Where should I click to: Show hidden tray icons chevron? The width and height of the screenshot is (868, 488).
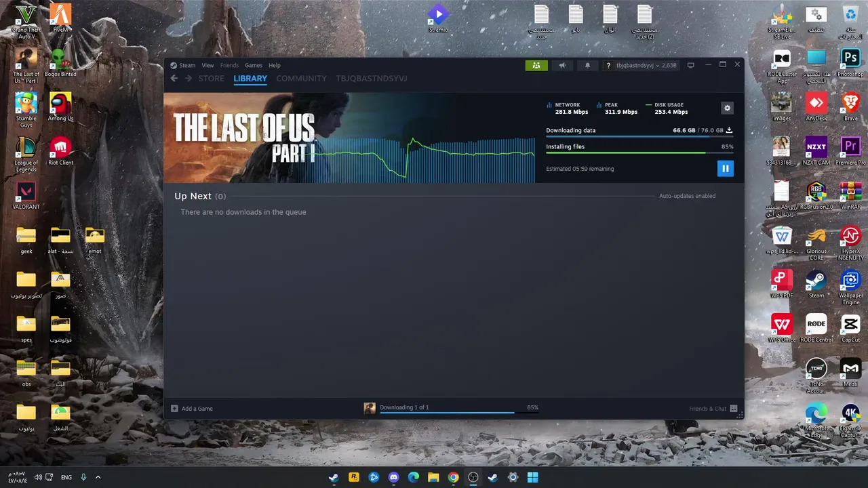click(98, 477)
